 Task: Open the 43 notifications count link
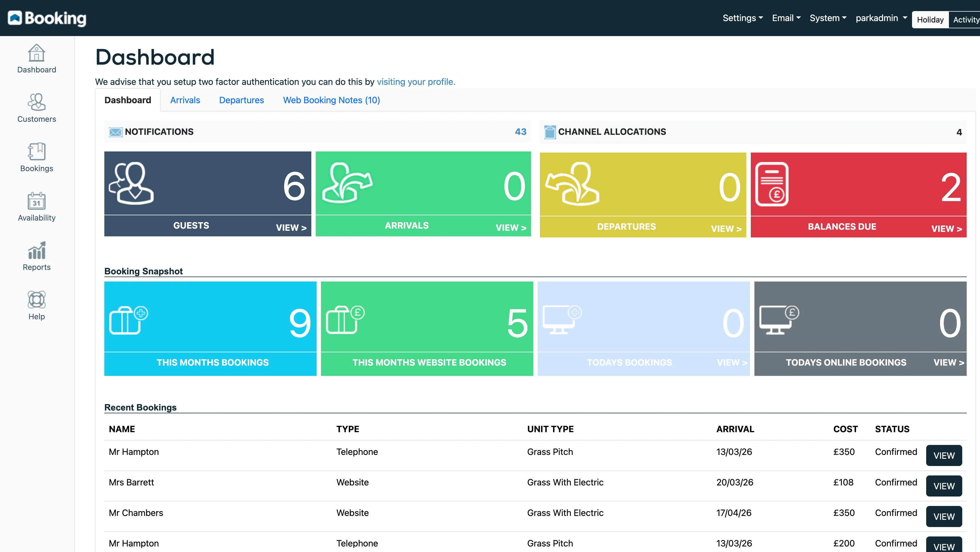(521, 132)
